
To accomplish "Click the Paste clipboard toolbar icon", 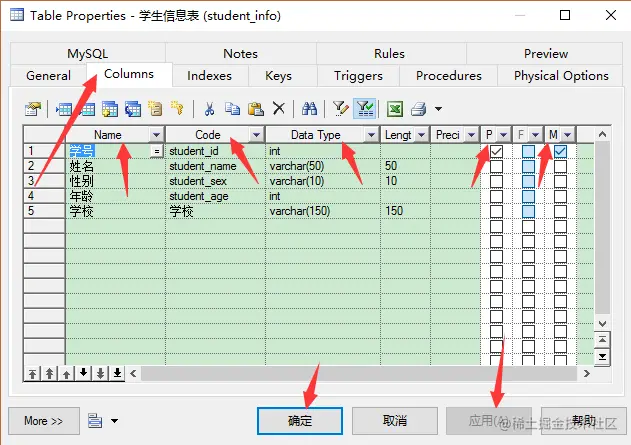I will click(x=256, y=109).
